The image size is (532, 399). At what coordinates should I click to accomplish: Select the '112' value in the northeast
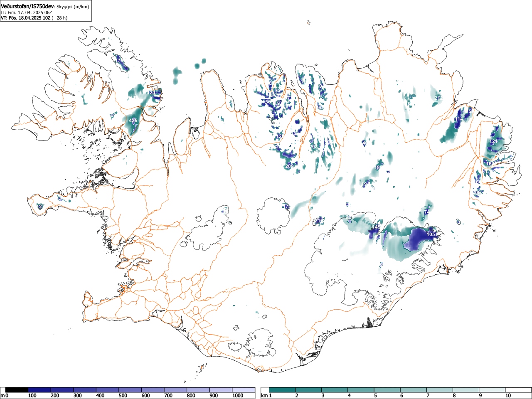tap(458, 119)
